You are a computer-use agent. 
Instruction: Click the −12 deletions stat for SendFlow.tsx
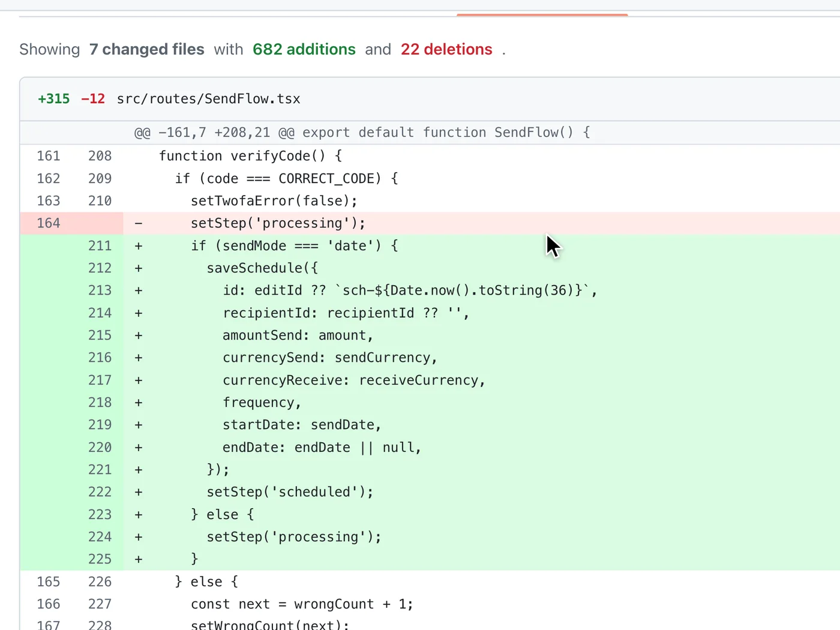click(93, 99)
